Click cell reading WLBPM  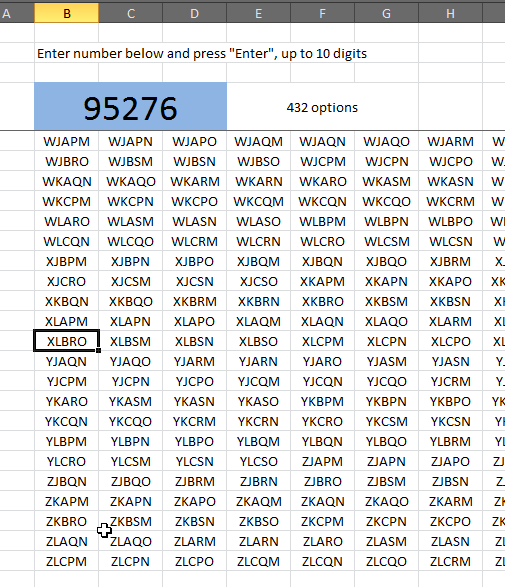[x=322, y=222]
